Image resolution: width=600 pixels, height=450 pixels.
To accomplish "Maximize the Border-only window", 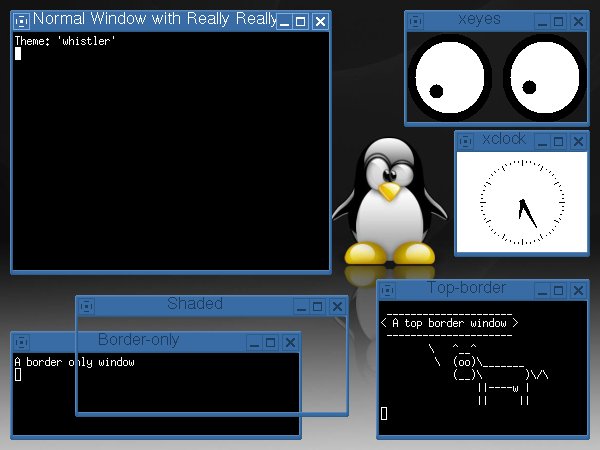I will tap(271, 342).
